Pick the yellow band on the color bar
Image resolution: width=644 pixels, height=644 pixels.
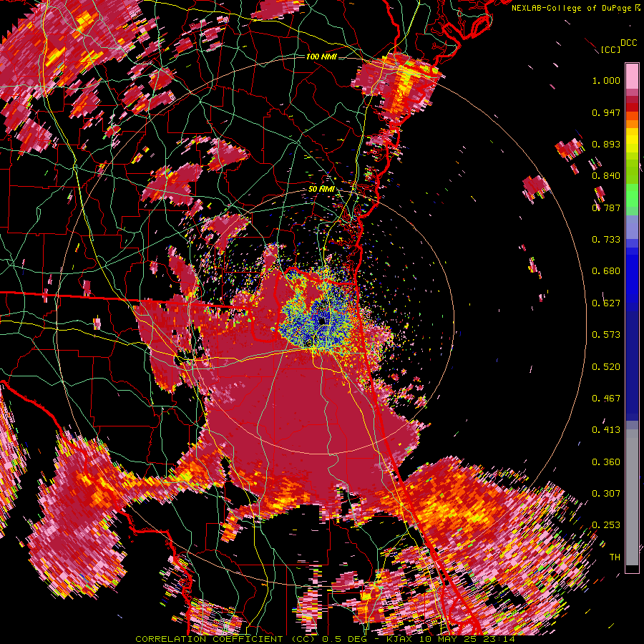coord(632,140)
